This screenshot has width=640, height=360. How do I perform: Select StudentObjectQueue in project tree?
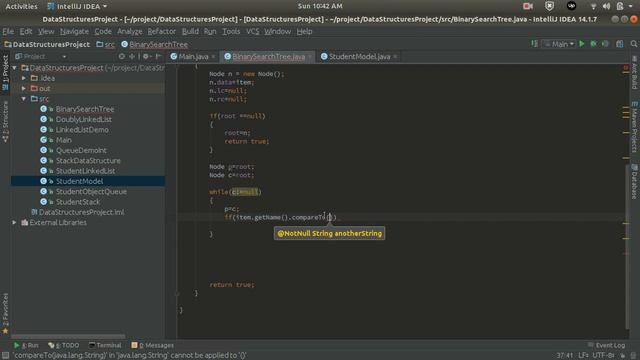91,191
